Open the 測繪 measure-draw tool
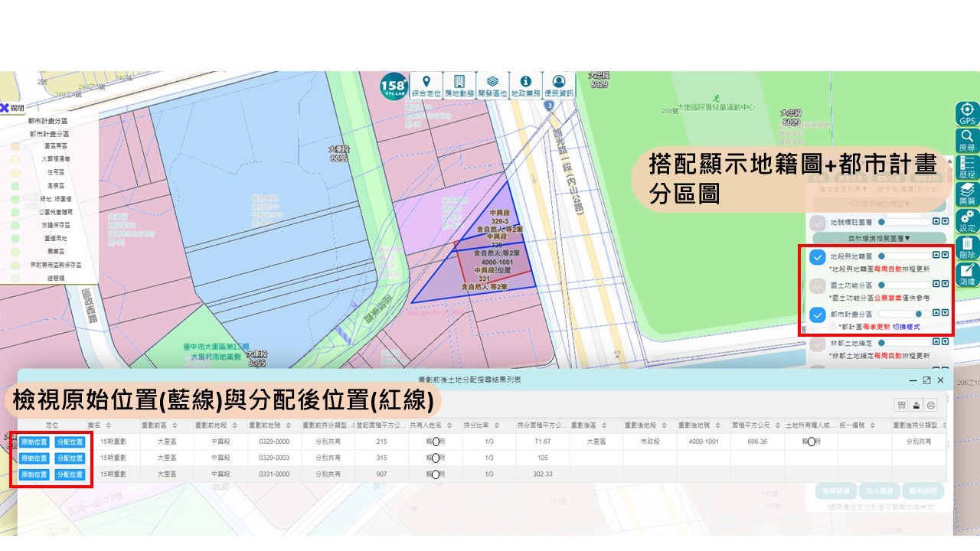 click(x=967, y=275)
